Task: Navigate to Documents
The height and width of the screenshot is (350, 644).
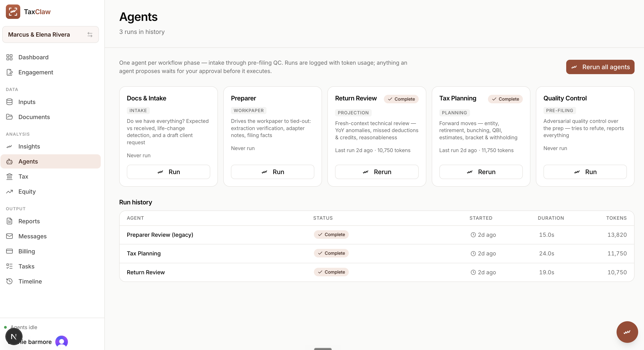Action: point(51,117)
